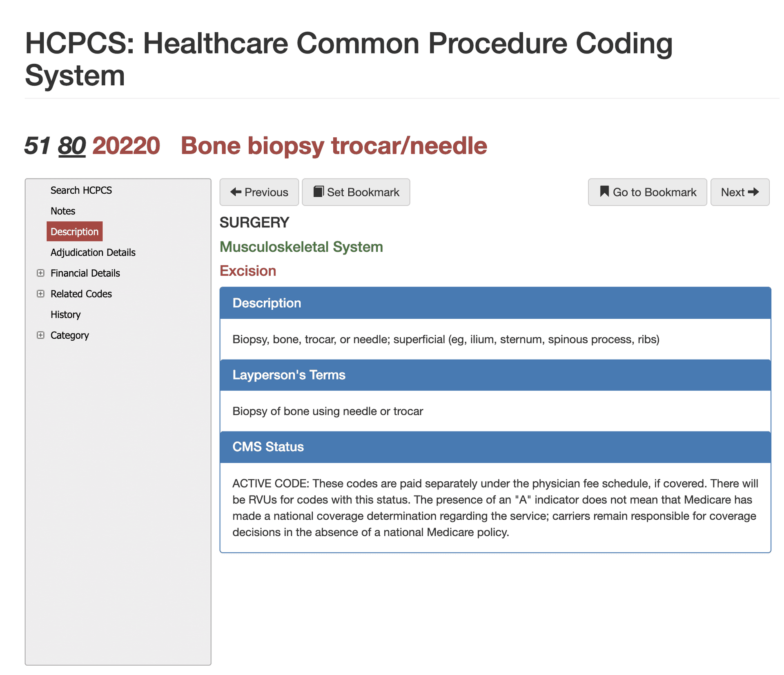The image size is (784, 675).
Task: Expand the Category tree node
Action: [40, 335]
